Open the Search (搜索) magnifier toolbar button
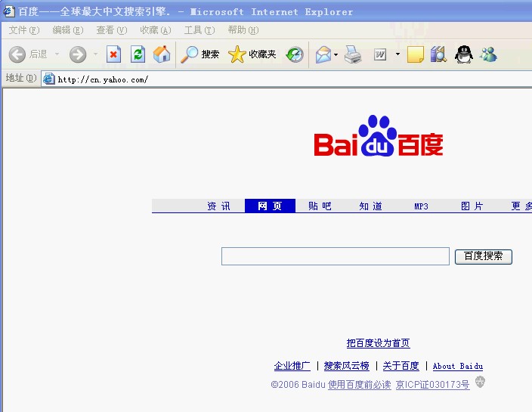The height and width of the screenshot is (412, 532). (x=199, y=54)
